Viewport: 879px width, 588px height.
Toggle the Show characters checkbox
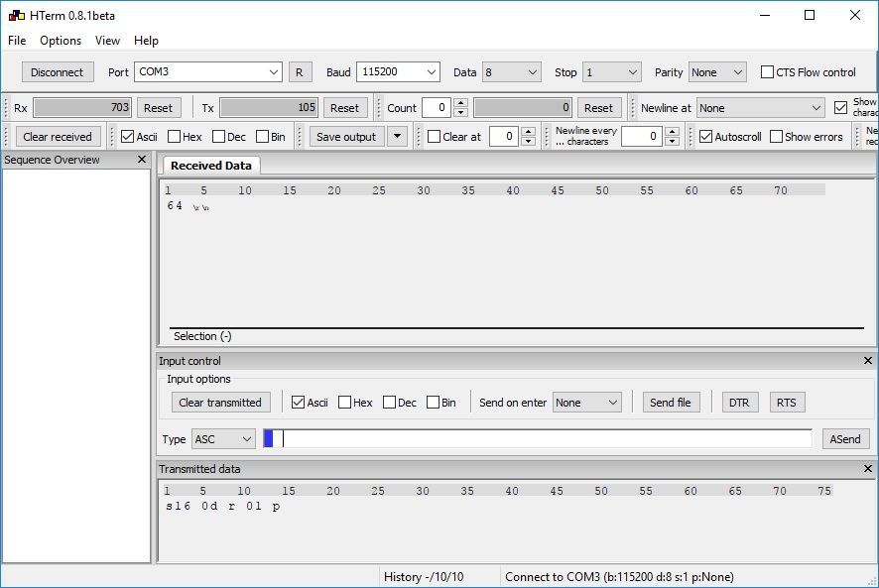coord(840,108)
